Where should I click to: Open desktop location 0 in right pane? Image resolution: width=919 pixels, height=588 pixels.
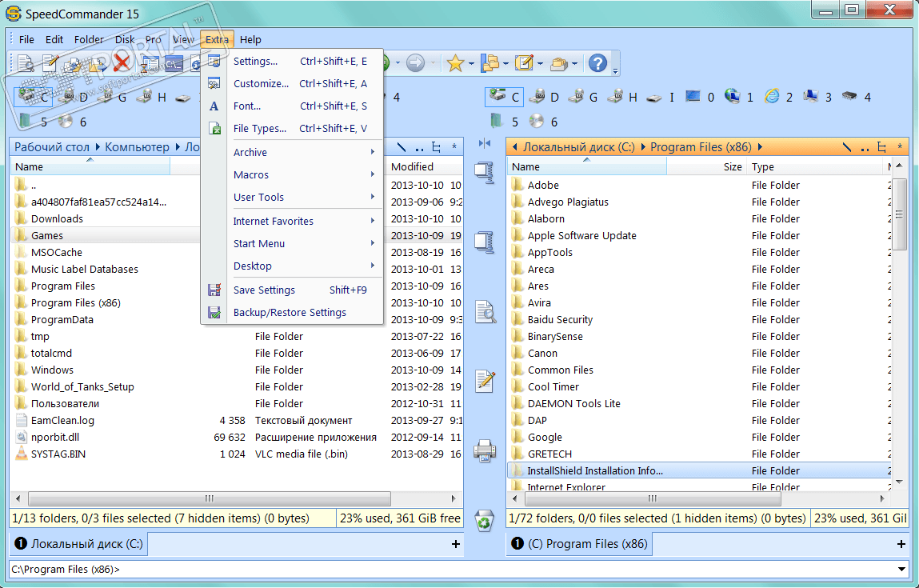coord(701,97)
